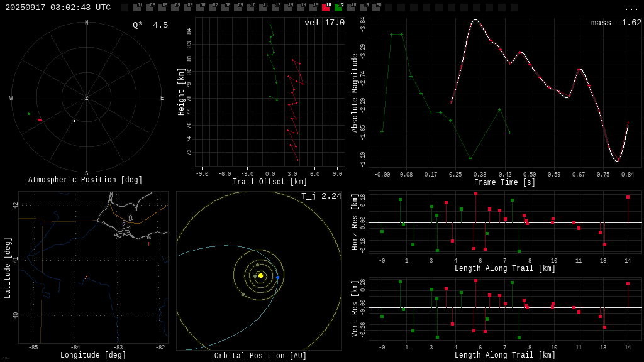The image size is (644, 362).
Task: Select station indicator 14
Action: pyautogui.click(x=301, y=7)
